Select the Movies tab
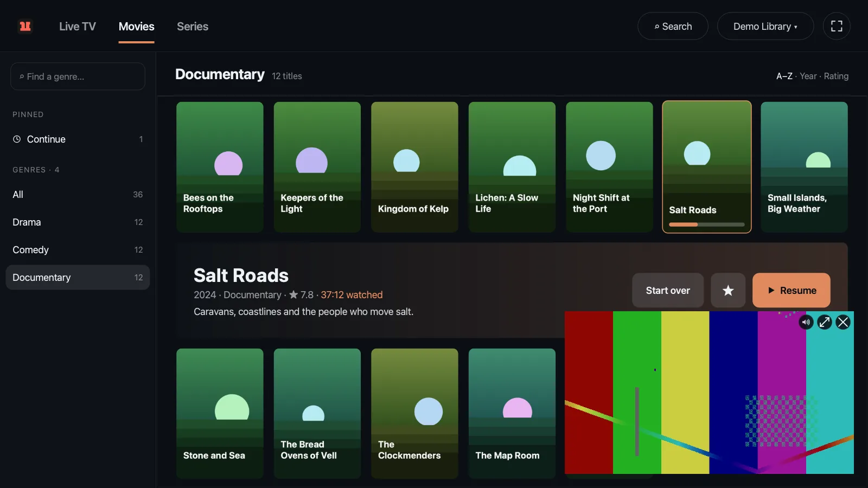 137,26
